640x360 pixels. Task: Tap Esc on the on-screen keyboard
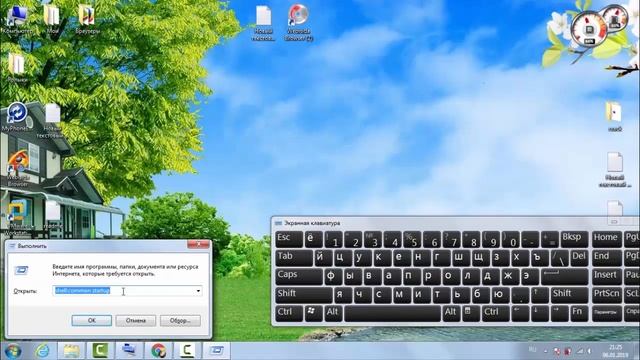tap(289, 239)
